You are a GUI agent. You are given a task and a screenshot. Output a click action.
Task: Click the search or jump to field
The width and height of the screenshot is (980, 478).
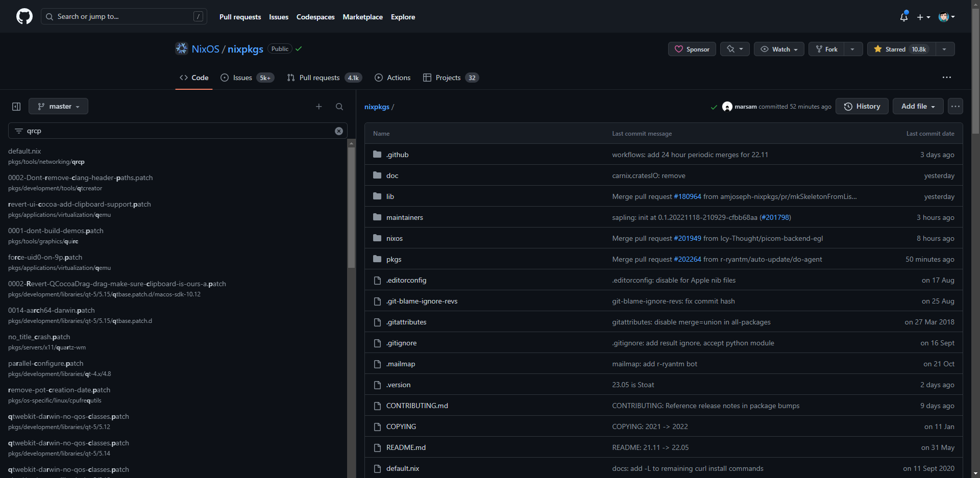[124, 16]
